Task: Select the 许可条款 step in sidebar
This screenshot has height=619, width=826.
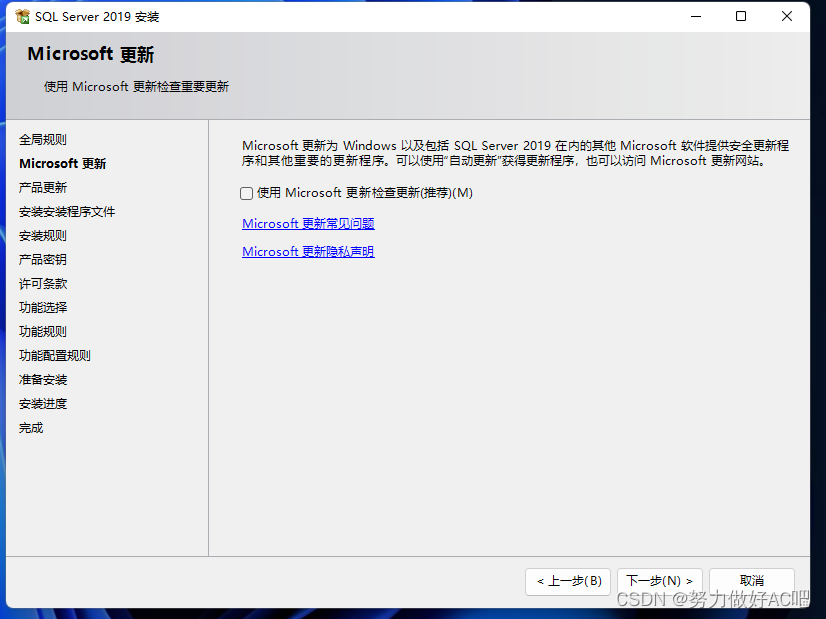Action: click(43, 284)
